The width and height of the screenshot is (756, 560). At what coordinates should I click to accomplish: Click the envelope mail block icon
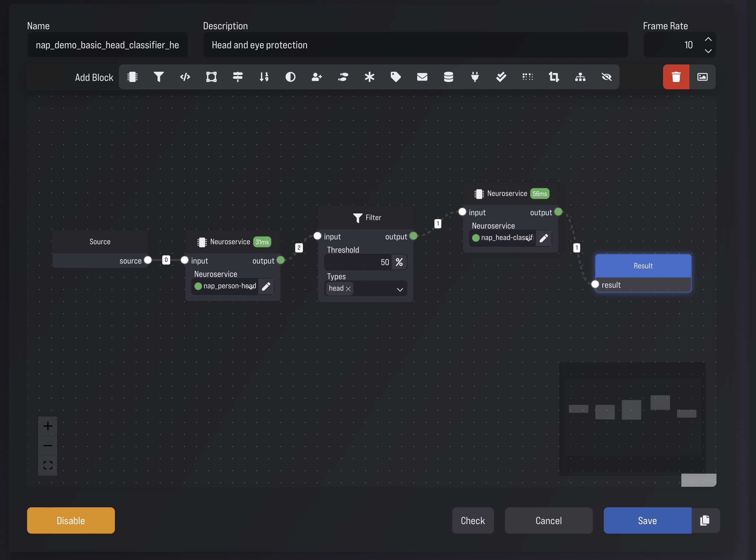click(x=422, y=77)
